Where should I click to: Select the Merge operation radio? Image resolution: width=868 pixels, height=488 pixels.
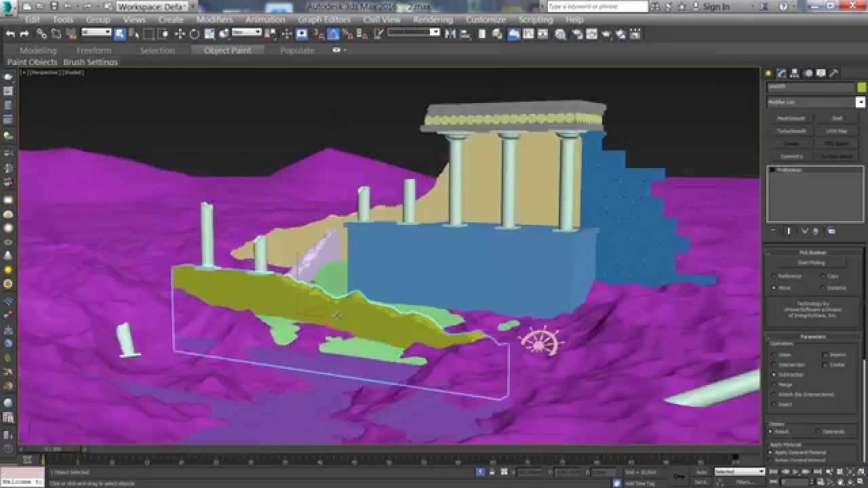click(774, 384)
